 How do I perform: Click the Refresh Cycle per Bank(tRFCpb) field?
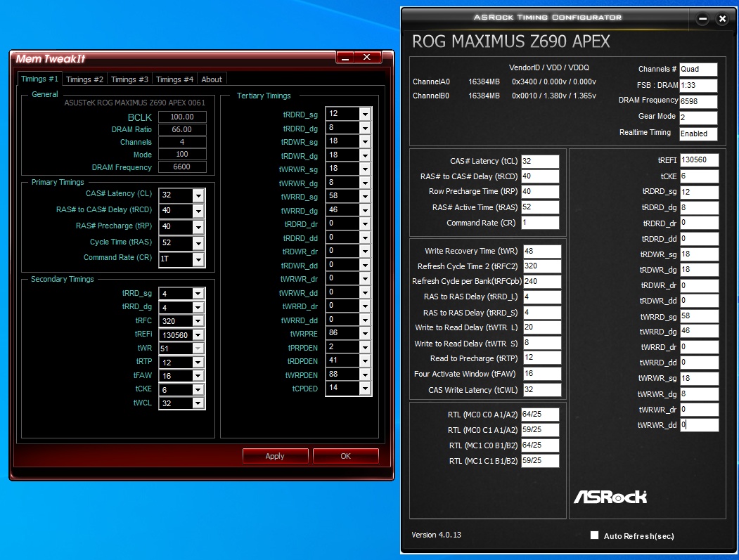click(x=542, y=281)
